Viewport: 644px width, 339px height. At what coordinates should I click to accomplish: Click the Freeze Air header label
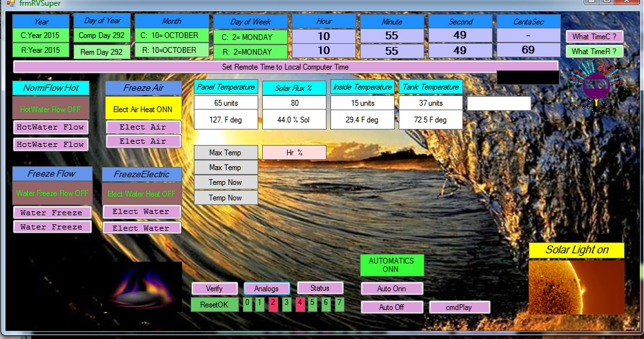[x=144, y=88]
